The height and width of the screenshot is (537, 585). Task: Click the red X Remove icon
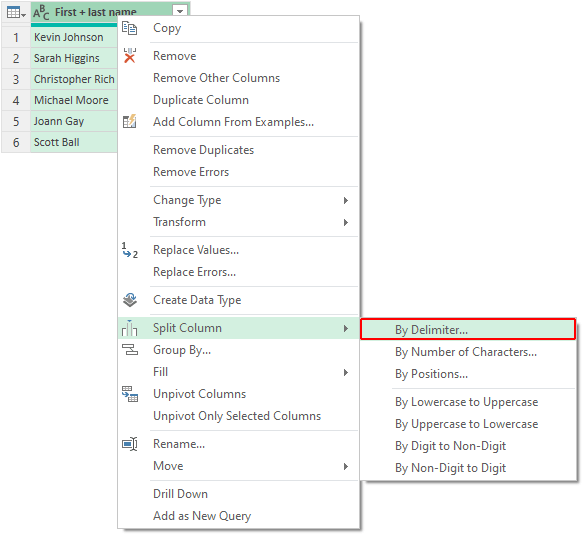129,56
